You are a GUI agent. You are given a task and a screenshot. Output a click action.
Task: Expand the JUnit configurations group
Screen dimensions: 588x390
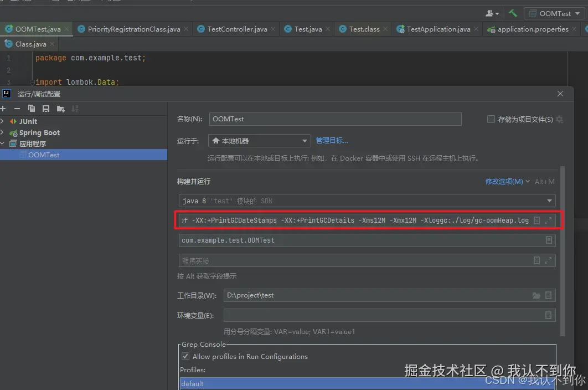(x=4, y=121)
